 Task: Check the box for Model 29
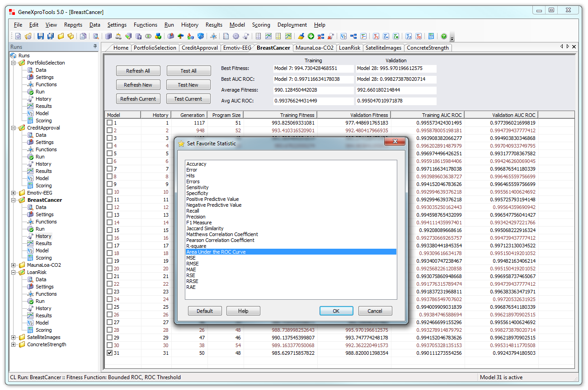tap(109, 338)
